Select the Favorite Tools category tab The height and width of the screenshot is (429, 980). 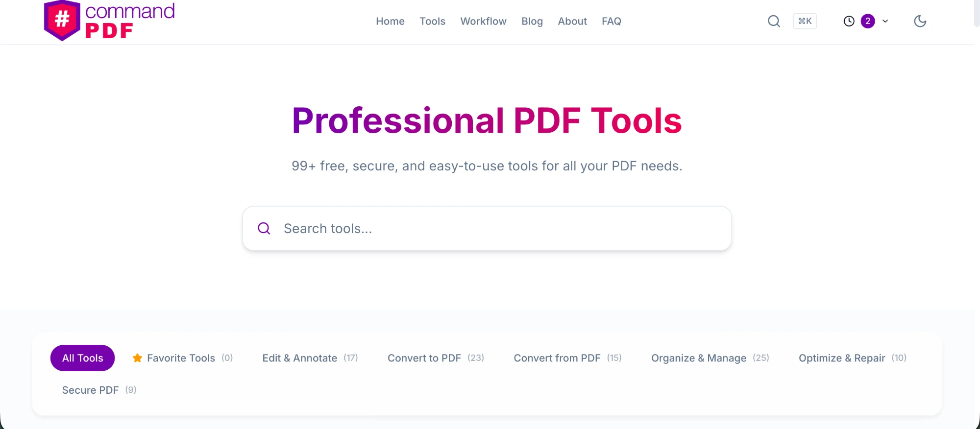[x=183, y=358]
